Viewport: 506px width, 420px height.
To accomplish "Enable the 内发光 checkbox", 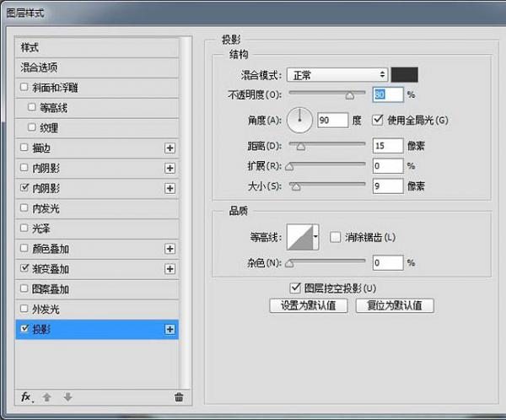I will tap(24, 207).
